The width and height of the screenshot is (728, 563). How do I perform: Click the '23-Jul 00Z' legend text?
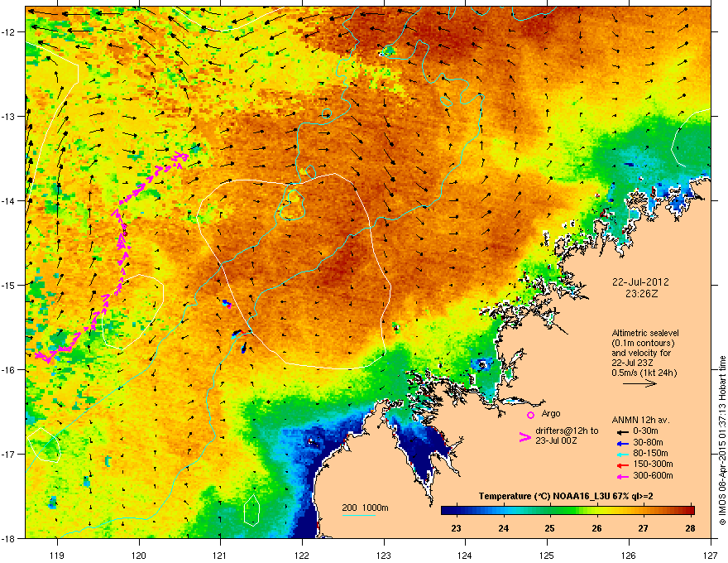click(x=556, y=440)
